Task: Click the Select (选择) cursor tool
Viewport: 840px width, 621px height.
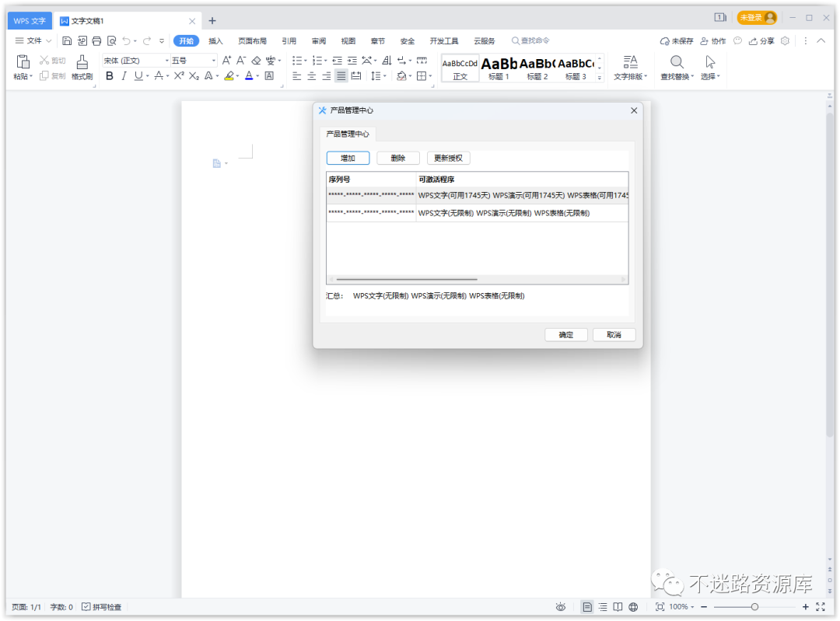Action: pyautogui.click(x=710, y=68)
